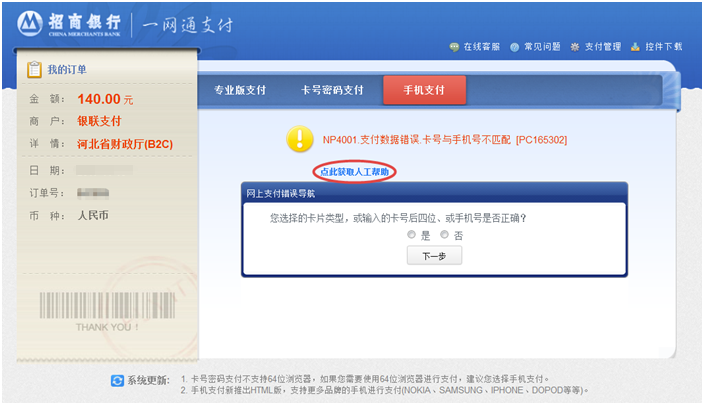Click the yellow warning exclamation icon
702x404 pixels.
pyautogui.click(x=300, y=140)
